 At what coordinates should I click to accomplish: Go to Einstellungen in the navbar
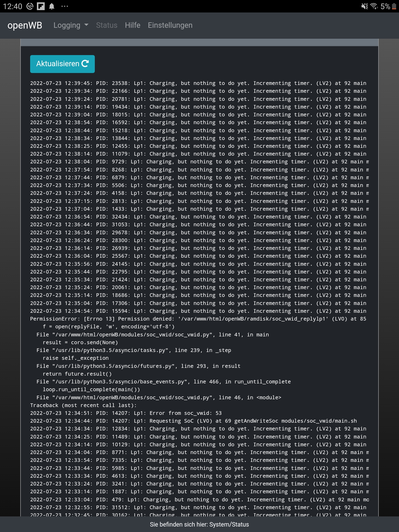click(x=170, y=25)
